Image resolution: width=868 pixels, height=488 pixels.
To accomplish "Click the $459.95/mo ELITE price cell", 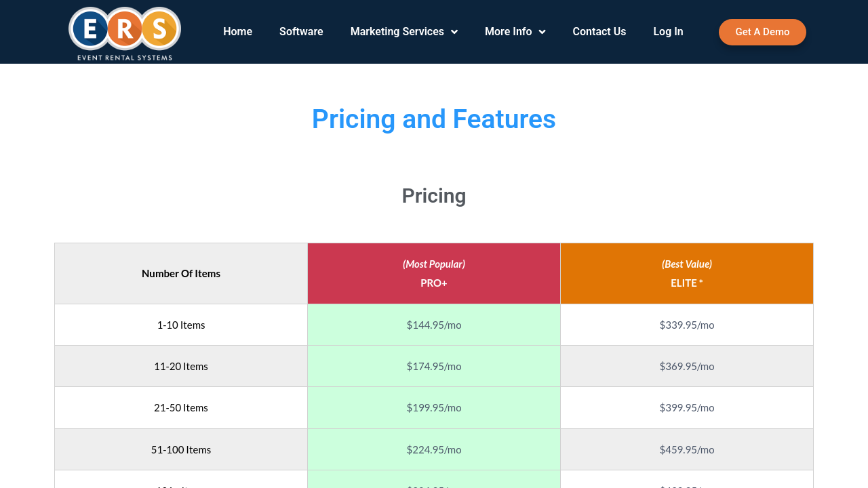I will [x=686, y=450].
